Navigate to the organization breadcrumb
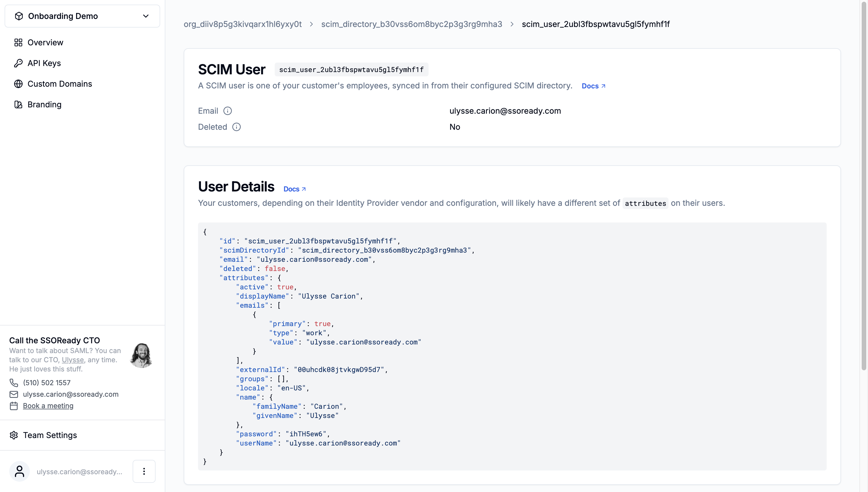 click(x=243, y=24)
